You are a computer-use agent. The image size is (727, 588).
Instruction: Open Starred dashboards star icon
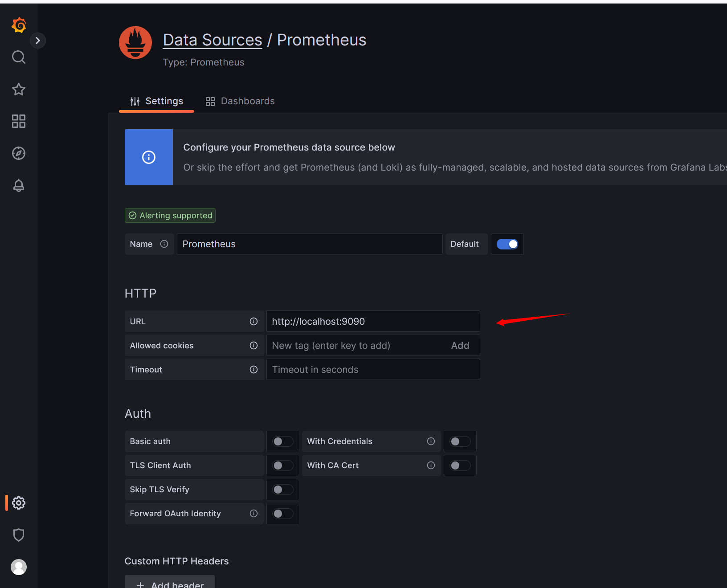19,89
